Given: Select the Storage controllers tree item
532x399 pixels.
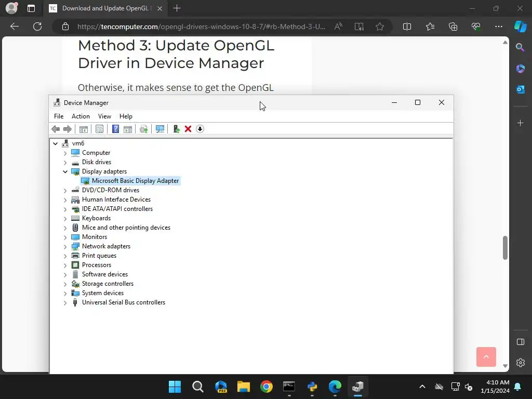Looking at the screenshot, I should pyautogui.click(x=108, y=284).
